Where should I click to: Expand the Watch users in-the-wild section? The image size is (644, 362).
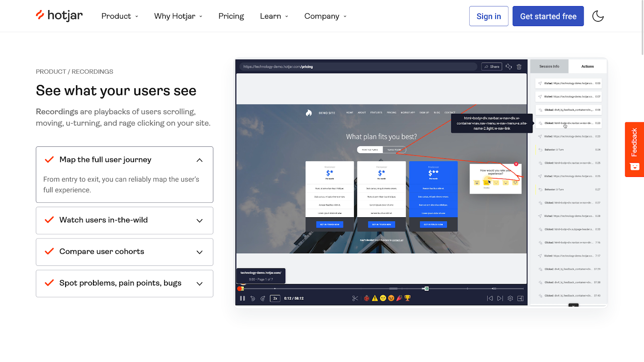click(x=124, y=220)
